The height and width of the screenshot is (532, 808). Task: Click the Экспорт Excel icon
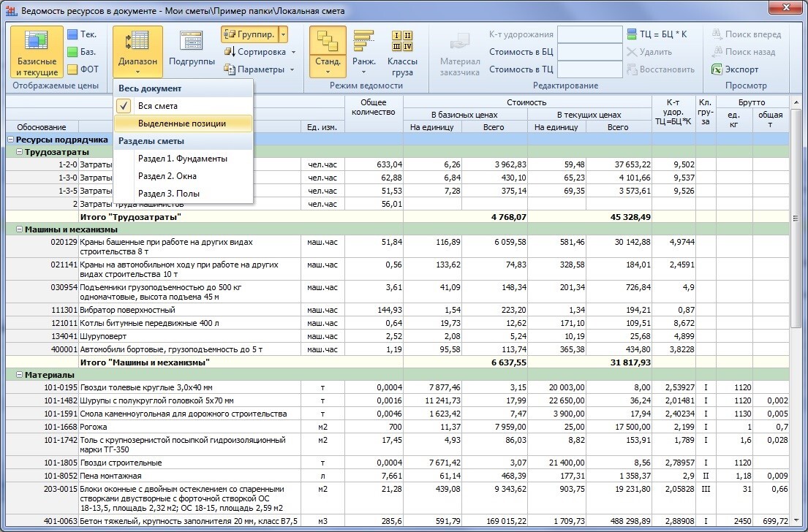coord(717,69)
